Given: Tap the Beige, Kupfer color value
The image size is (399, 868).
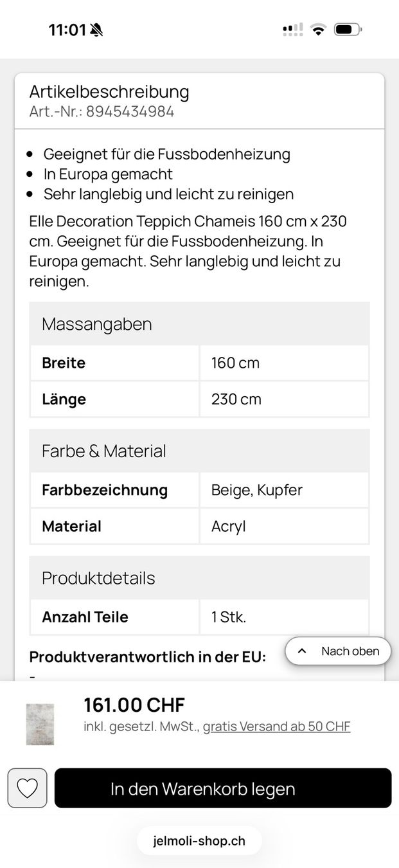Looking at the screenshot, I should click(257, 490).
